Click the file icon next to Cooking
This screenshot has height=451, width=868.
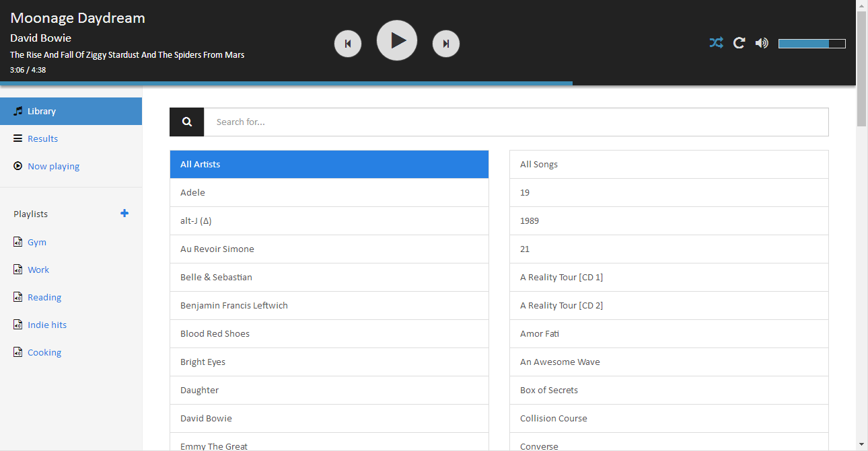pyautogui.click(x=18, y=352)
